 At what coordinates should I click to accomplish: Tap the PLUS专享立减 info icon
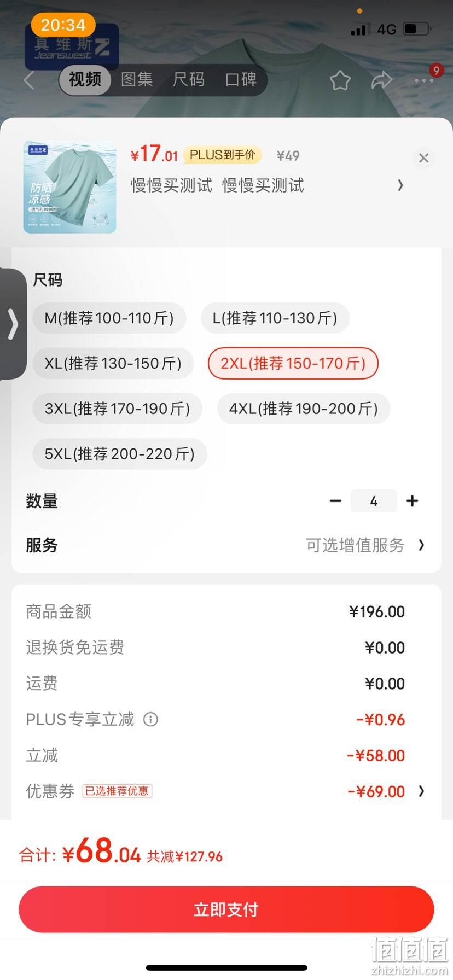coord(150,719)
